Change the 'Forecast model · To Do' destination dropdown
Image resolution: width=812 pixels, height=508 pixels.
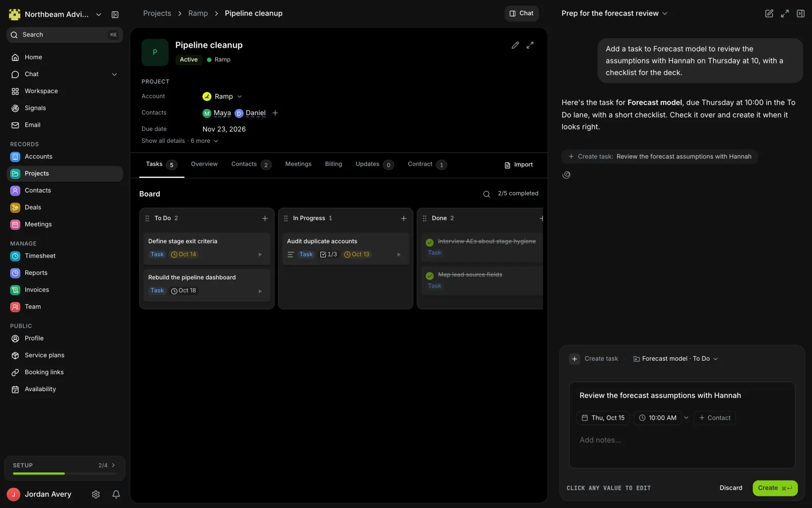pos(675,359)
